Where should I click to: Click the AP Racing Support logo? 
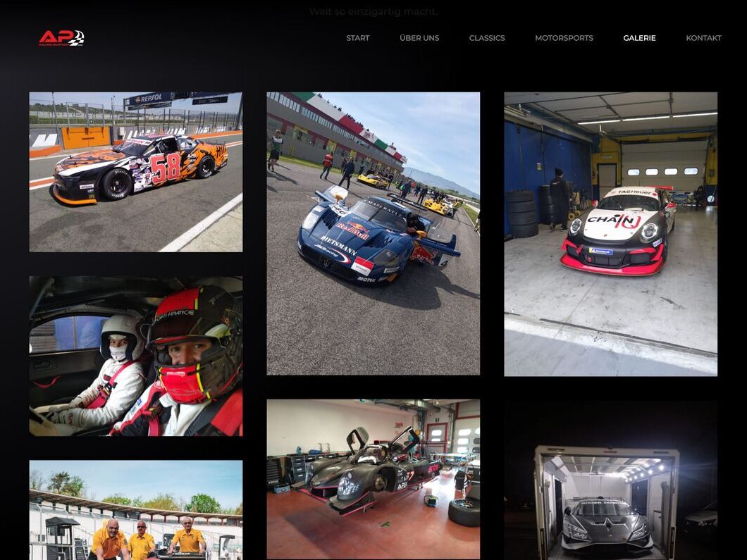point(61,38)
